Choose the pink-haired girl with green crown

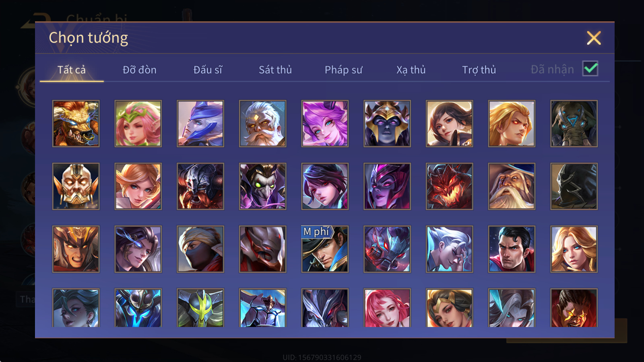click(x=138, y=123)
